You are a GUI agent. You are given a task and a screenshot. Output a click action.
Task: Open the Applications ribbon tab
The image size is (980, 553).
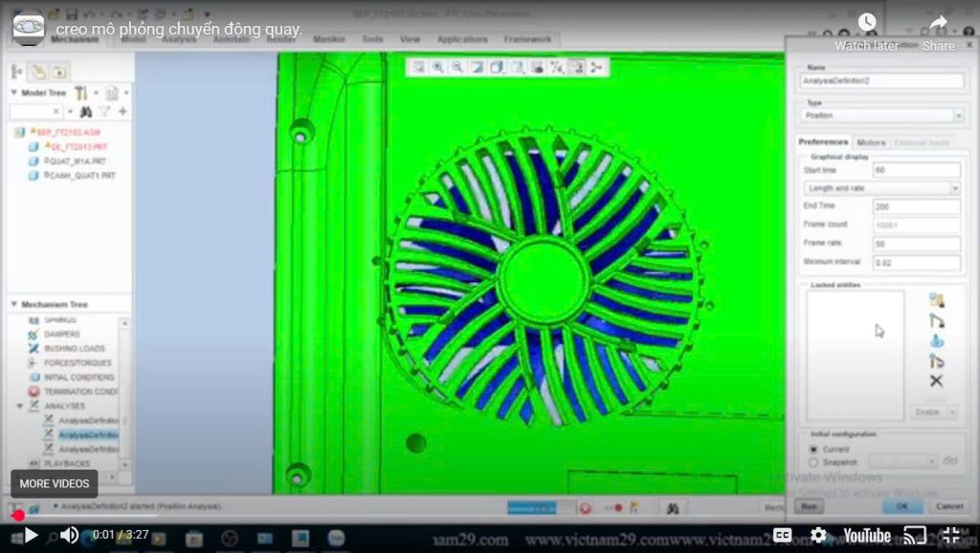click(x=461, y=40)
